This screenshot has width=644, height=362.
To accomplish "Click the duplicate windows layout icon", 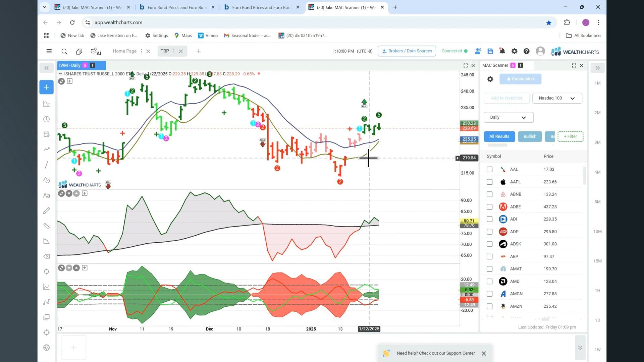I will click(x=79, y=51).
